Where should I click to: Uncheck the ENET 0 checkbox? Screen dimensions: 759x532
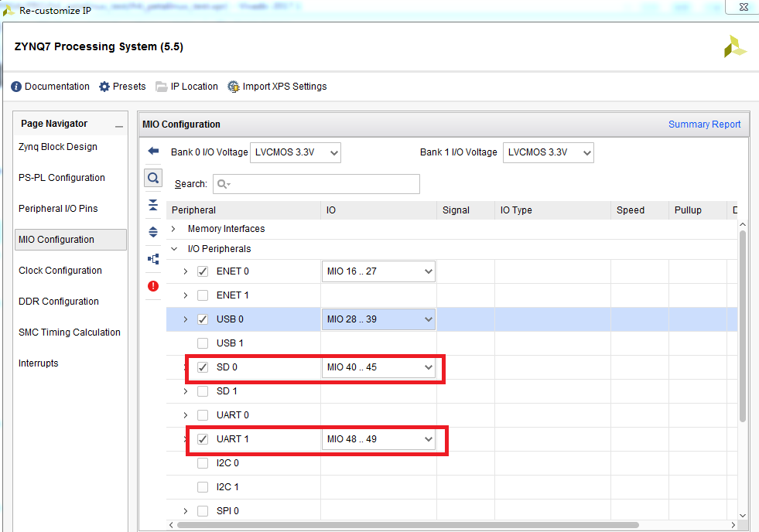[x=203, y=271]
